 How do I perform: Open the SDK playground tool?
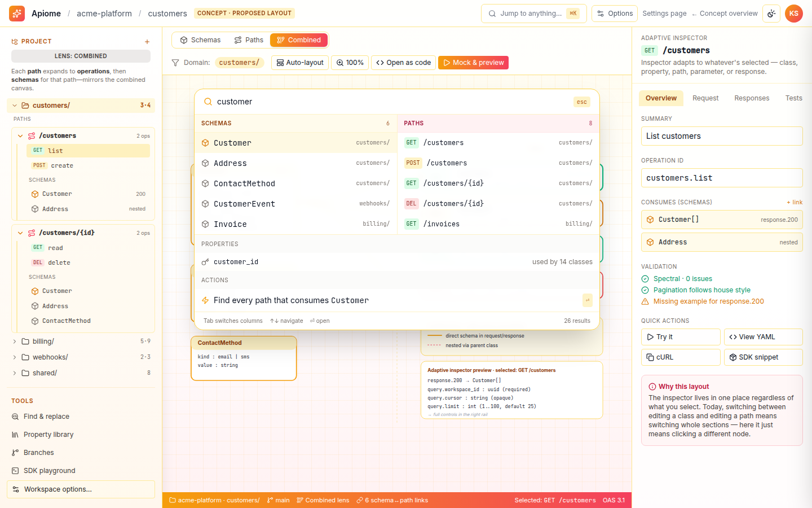pos(81,471)
